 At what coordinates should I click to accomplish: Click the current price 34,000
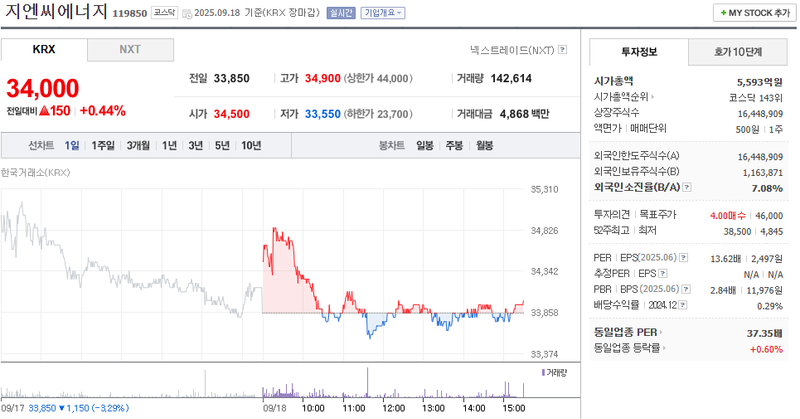[43, 88]
